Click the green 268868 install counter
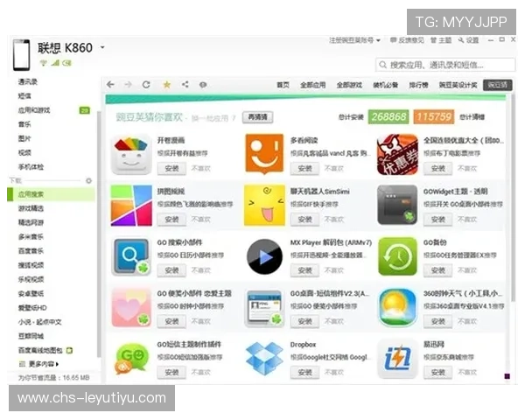 click(x=388, y=117)
